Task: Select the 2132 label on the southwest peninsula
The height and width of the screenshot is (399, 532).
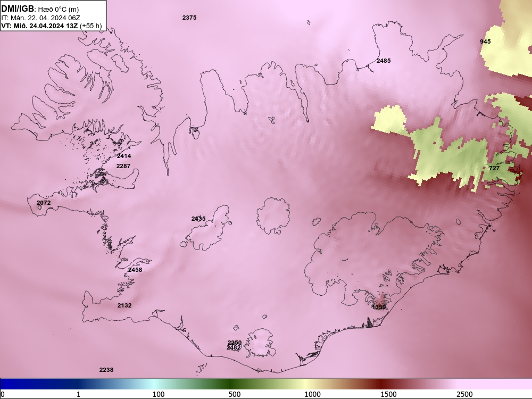Action: click(124, 305)
